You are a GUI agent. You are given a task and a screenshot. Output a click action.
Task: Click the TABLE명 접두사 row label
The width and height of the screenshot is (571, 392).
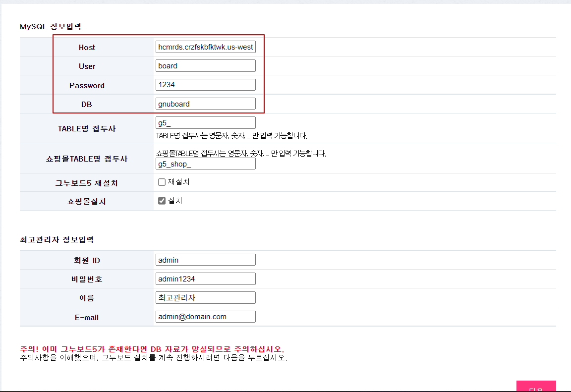click(x=87, y=128)
